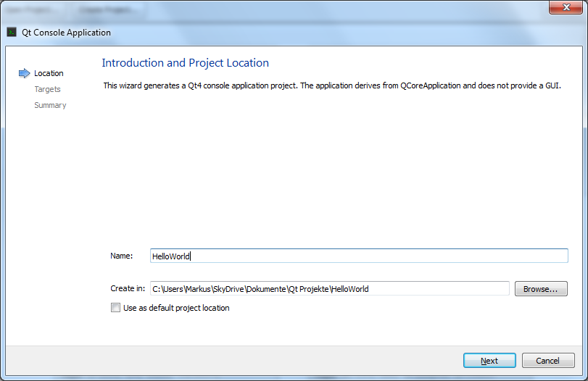Cancel the project wizard
Screen dimensions: 588x381
tap(548, 361)
